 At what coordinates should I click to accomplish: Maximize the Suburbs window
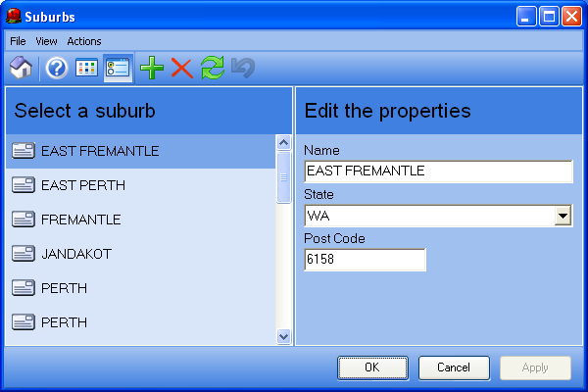tap(549, 17)
